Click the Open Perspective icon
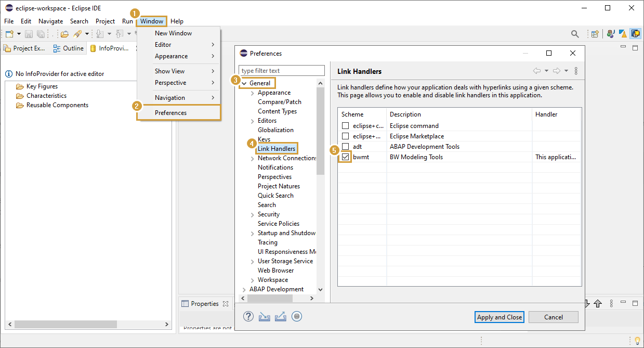The width and height of the screenshot is (644, 348). pos(595,33)
